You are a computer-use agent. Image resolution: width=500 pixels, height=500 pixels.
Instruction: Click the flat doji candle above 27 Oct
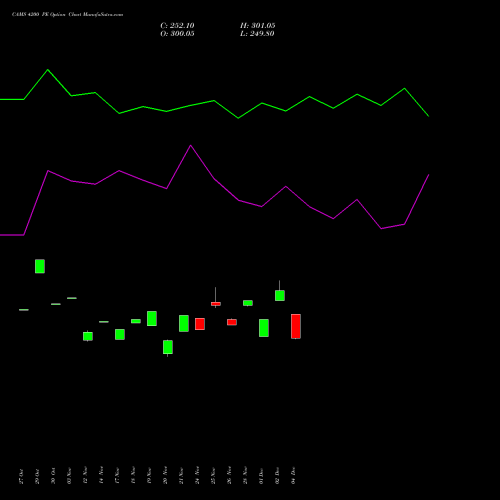(24, 310)
